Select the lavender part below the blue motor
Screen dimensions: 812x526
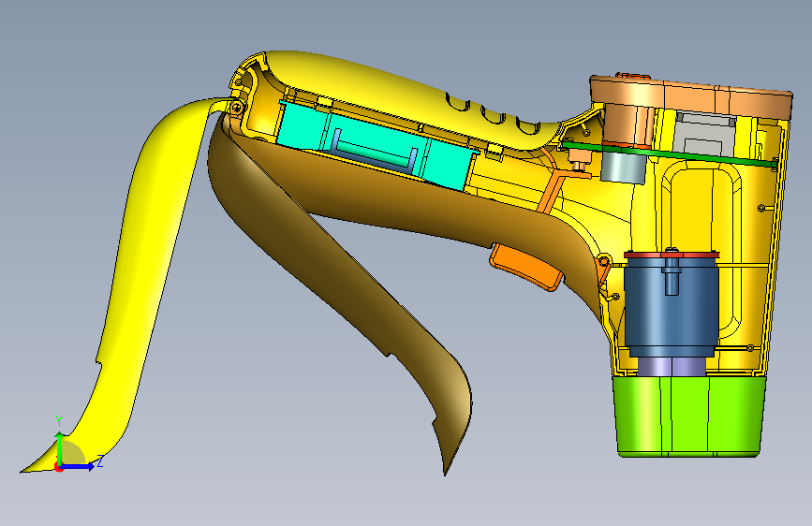[672, 367]
